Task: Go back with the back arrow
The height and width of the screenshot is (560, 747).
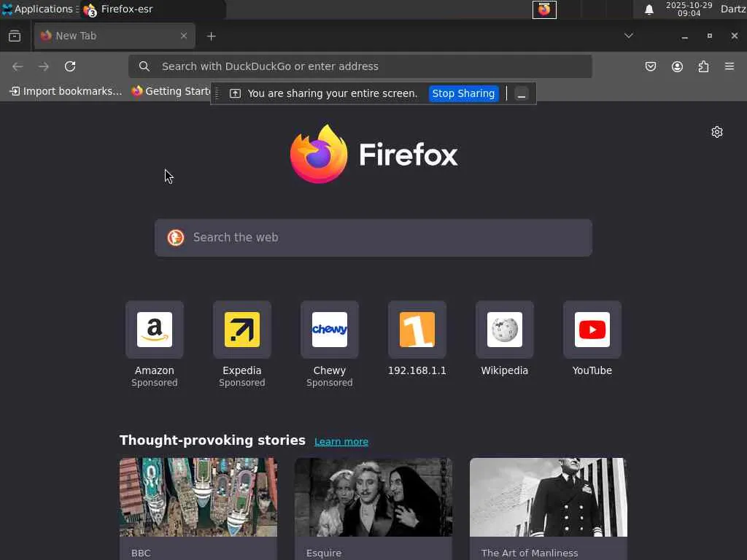Action: click(x=18, y=66)
